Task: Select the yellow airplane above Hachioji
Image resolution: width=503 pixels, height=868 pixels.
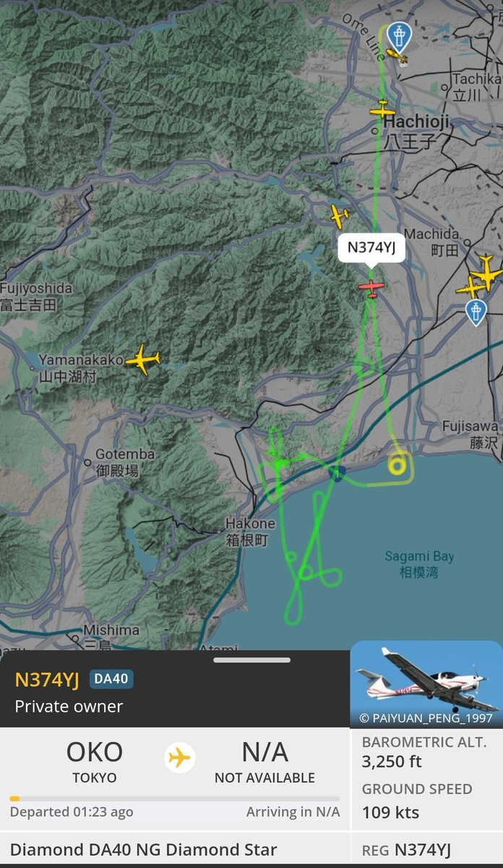Action: (382, 110)
